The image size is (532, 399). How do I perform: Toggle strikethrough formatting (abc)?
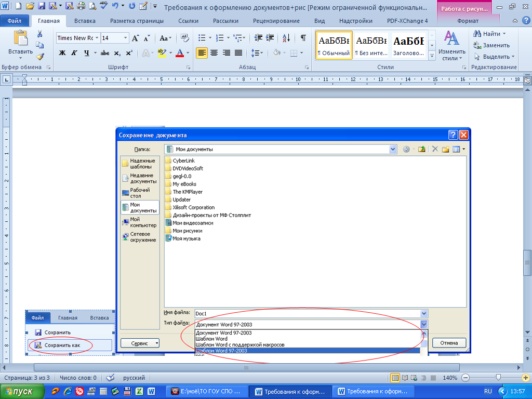105,53
